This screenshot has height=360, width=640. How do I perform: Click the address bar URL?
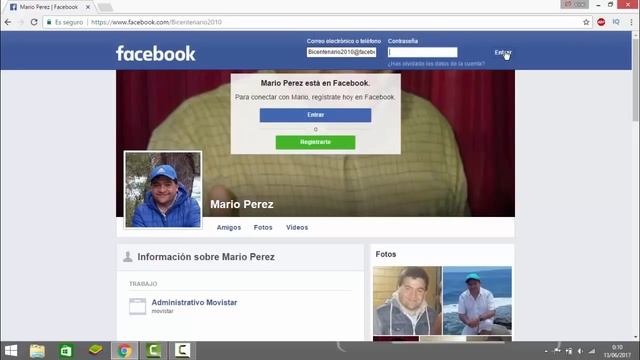tap(156, 22)
